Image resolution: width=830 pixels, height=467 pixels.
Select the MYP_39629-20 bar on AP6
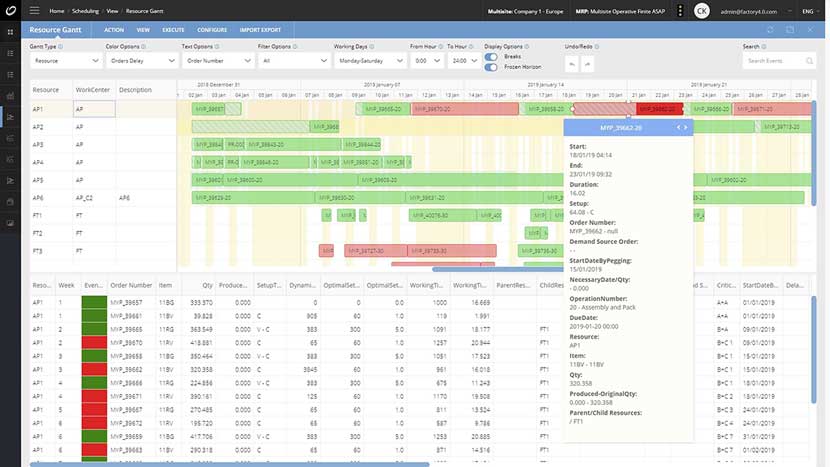253,197
